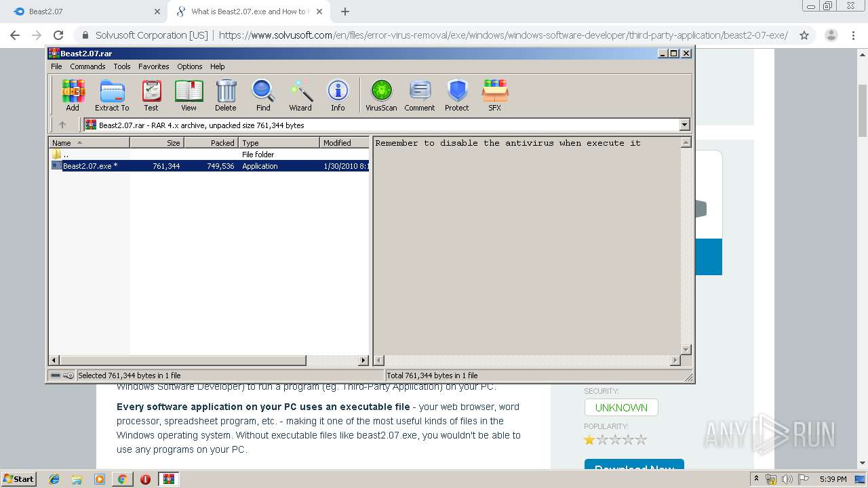The width and height of the screenshot is (868, 488).
Task: Open a new browser tab
Action: click(x=345, y=12)
